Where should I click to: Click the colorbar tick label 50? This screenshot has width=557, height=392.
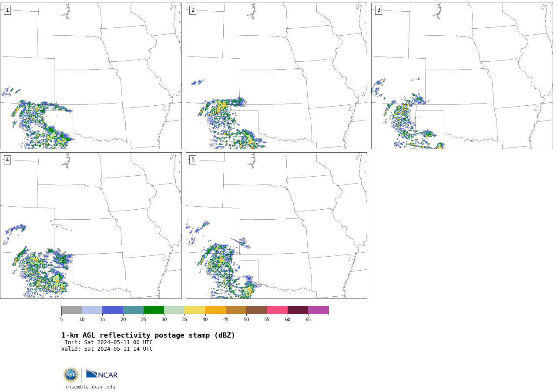point(246,319)
